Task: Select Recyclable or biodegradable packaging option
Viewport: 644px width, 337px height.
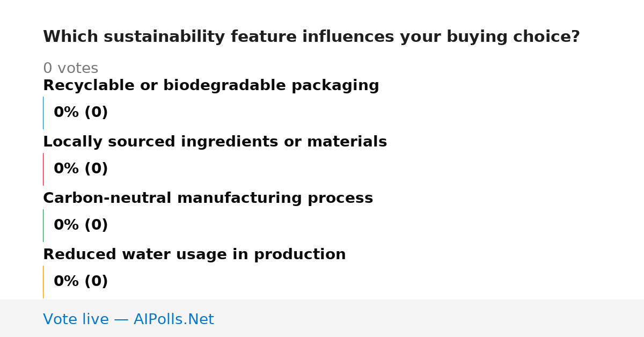Action: tap(211, 85)
